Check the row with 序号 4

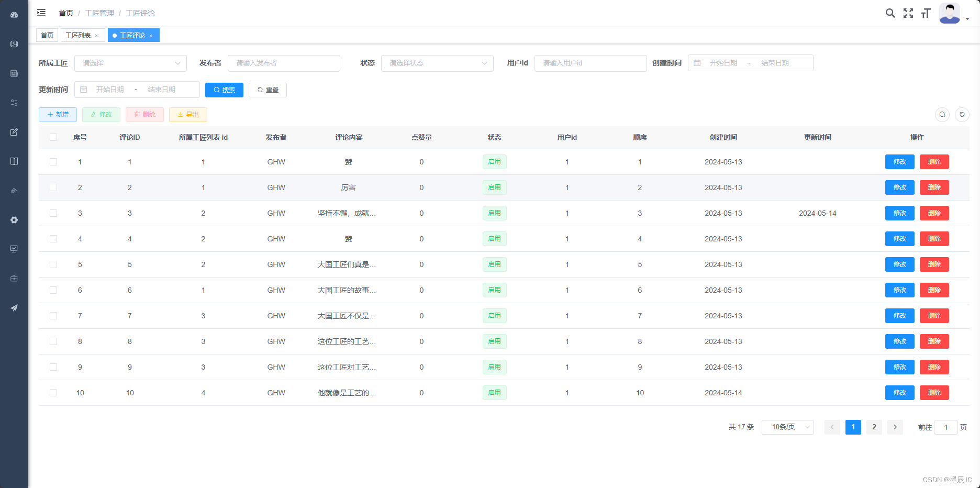(x=53, y=239)
